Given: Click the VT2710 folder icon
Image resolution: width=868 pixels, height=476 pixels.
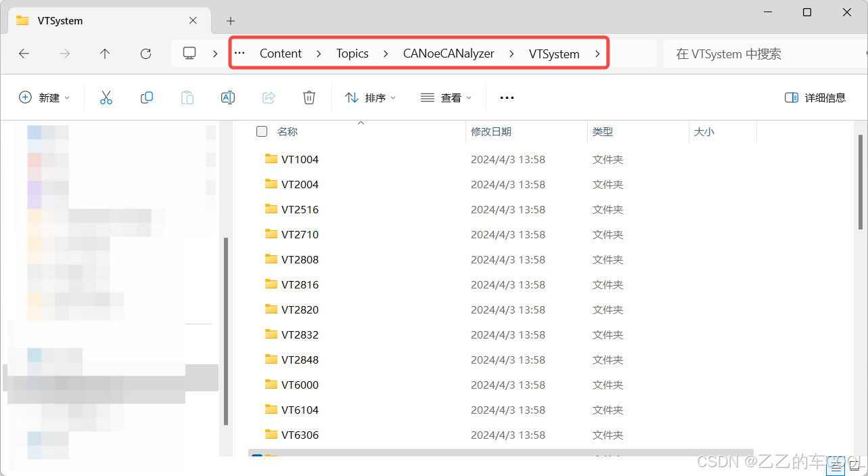Looking at the screenshot, I should click(271, 234).
